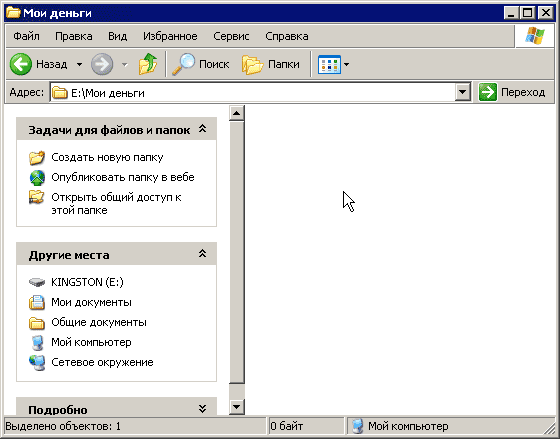Click Опубликовать папку в вебе globe icon
This screenshot has height=439, width=560.
coord(37,178)
